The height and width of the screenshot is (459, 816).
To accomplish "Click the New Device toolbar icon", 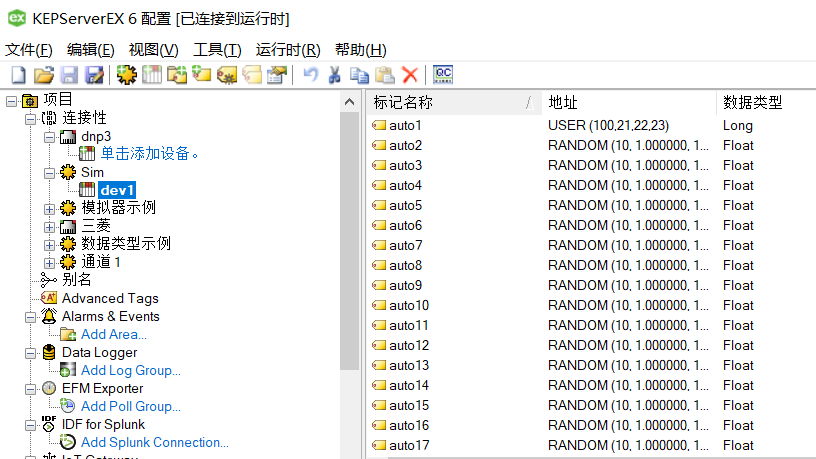I will (x=152, y=75).
